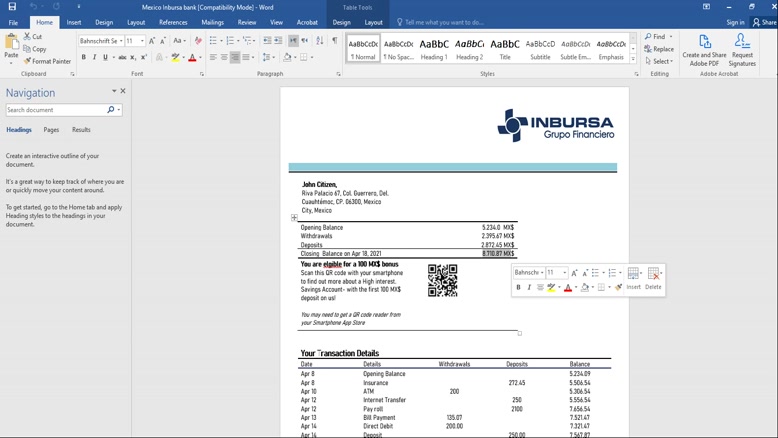
Task: Apply font color in mini toolbar
Action: 568,287
